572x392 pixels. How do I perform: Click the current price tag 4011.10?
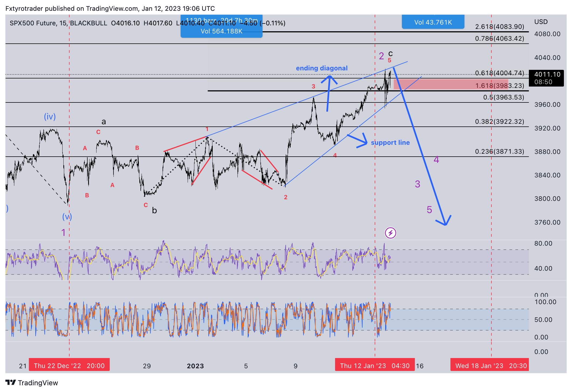click(x=546, y=78)
